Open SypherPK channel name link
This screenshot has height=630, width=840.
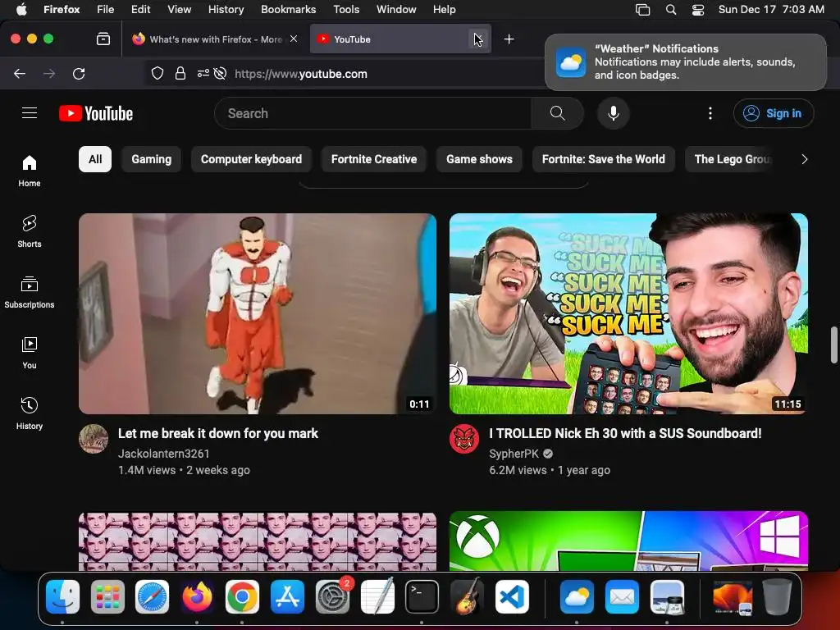point(514,454)
